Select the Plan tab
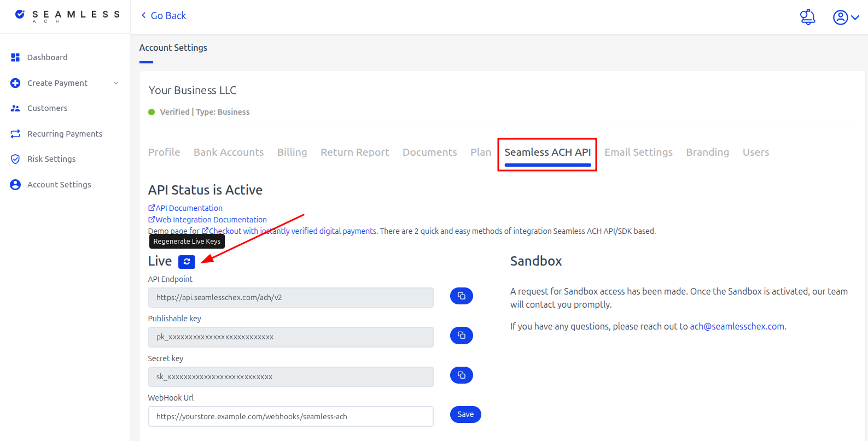This screenshot has width=868, height=441. tap(481, 152)
